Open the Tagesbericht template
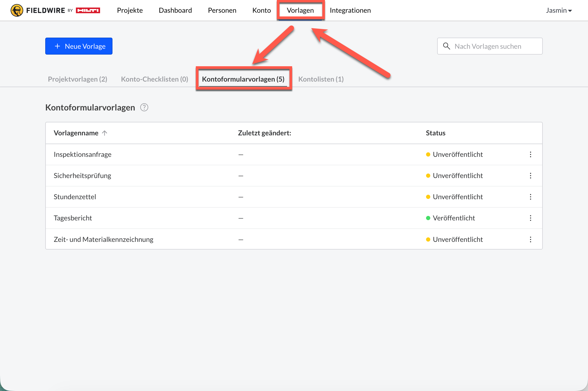The width and height of the screenshot is (588, 391). click(73, 218)
